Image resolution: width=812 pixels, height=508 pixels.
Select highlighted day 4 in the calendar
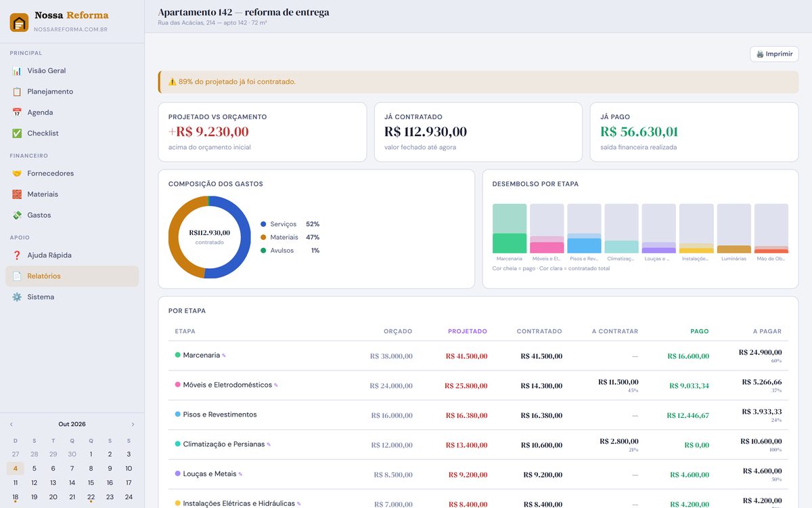pyautogui.click(x=16, y=469)
